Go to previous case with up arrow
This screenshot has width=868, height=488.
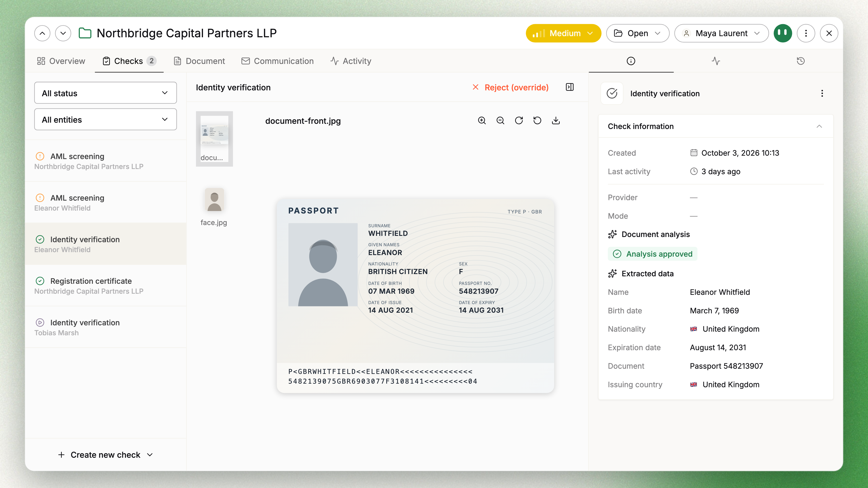[42, 33]
